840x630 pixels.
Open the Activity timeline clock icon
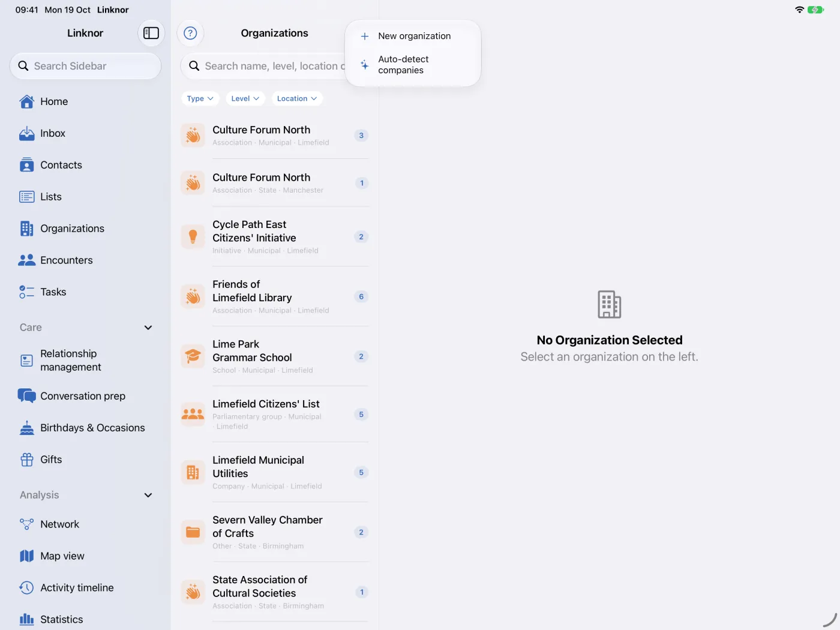tap(27, 588)
